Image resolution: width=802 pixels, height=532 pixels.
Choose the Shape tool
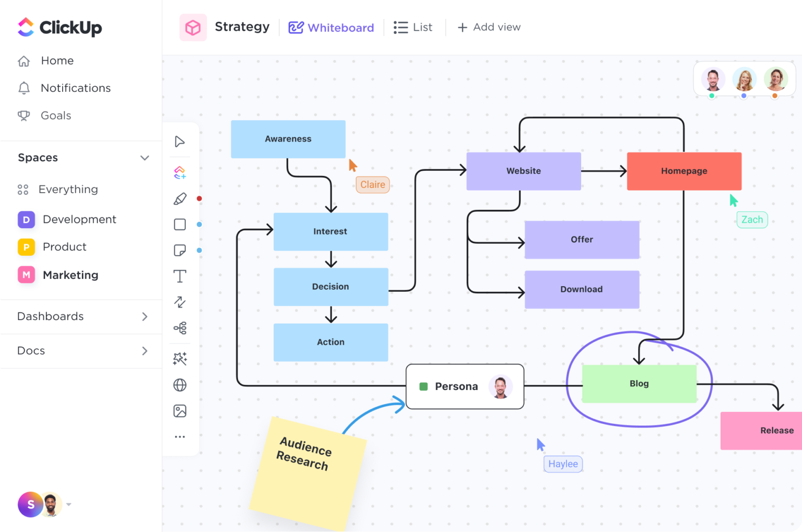tap(180, 224)
